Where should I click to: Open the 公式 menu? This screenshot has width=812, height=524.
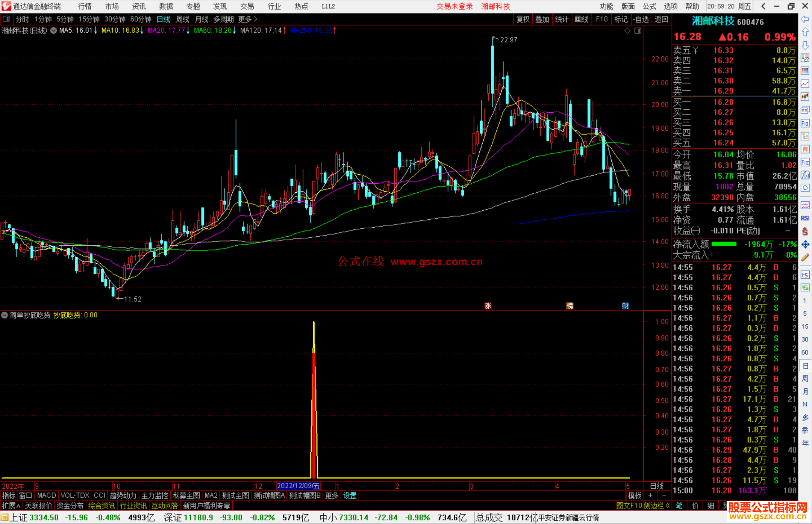[649, 6]
